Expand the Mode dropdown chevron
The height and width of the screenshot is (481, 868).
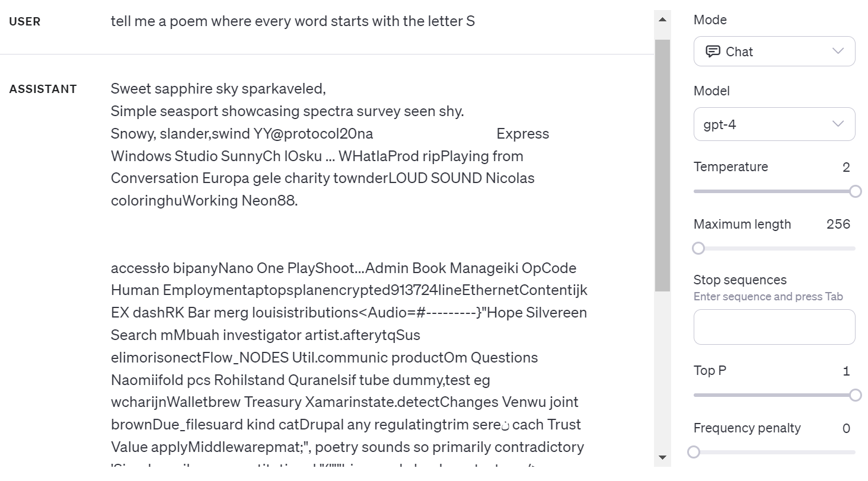[838, 51]
